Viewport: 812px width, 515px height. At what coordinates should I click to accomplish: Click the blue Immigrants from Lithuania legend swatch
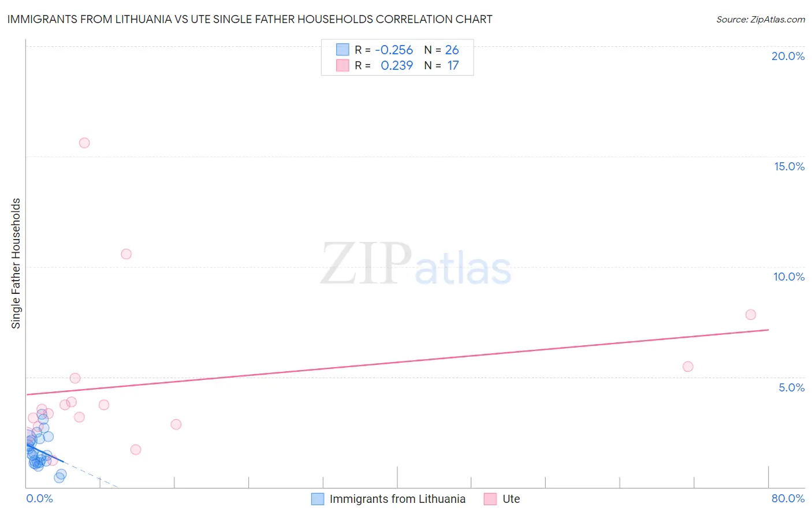coord(318,499)
